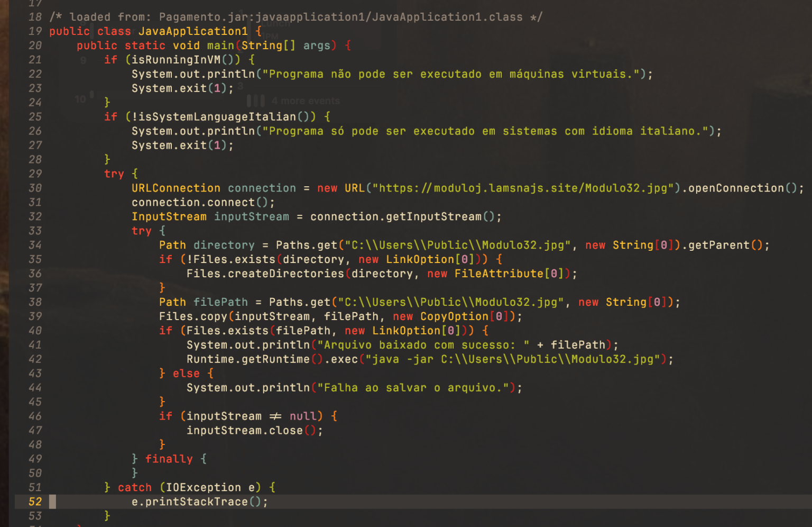Click the LinkOption[0] expression on line 35
812x527 pixels.
(430, 260)
